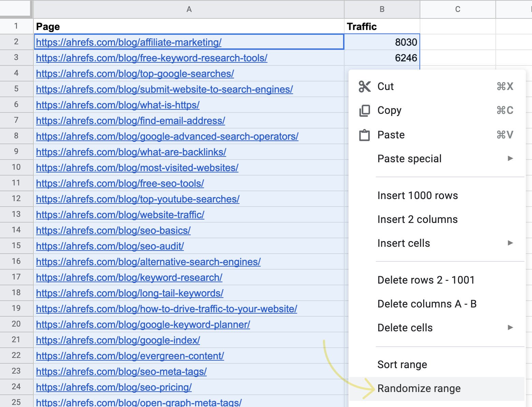This screenshot has height=407, width=532.
Task: Select Insert 2 columns option
Action: tap(417, 220)
